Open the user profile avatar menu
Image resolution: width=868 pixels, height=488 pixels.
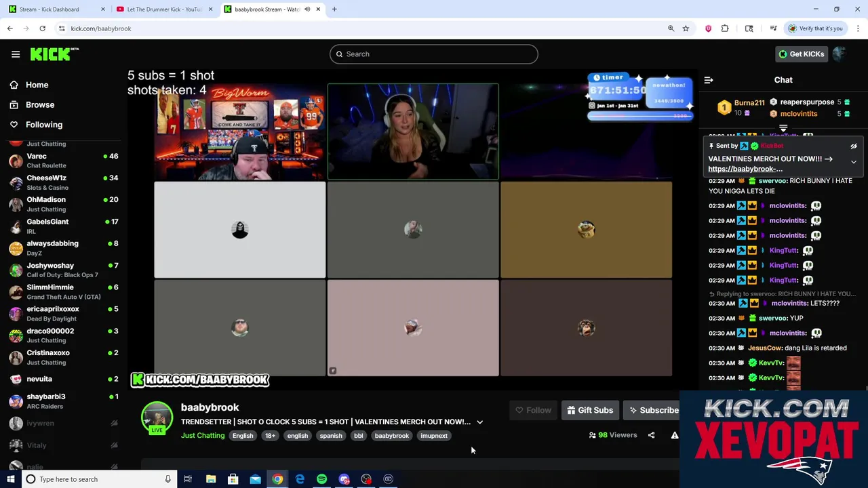tap(840, 54)
